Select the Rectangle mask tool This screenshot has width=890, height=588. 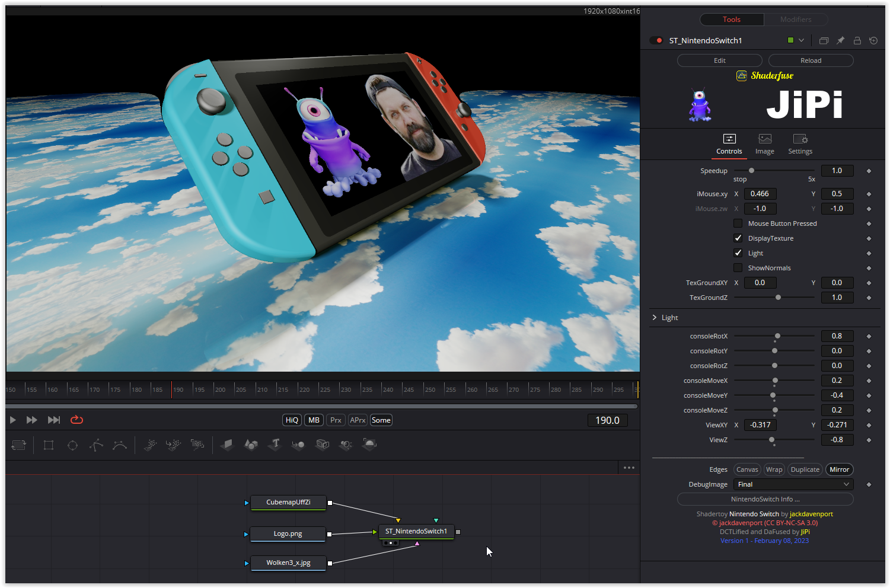pyautogui.click(x=49, y=445)
